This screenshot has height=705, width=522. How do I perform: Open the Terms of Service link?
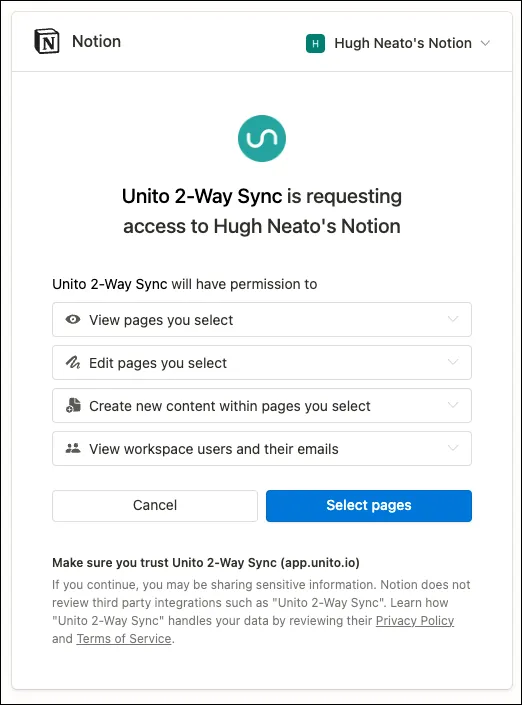point(124,638)
